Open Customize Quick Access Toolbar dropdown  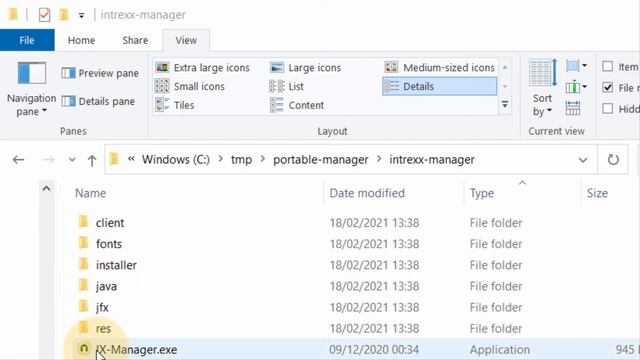[x=82, y=16]
